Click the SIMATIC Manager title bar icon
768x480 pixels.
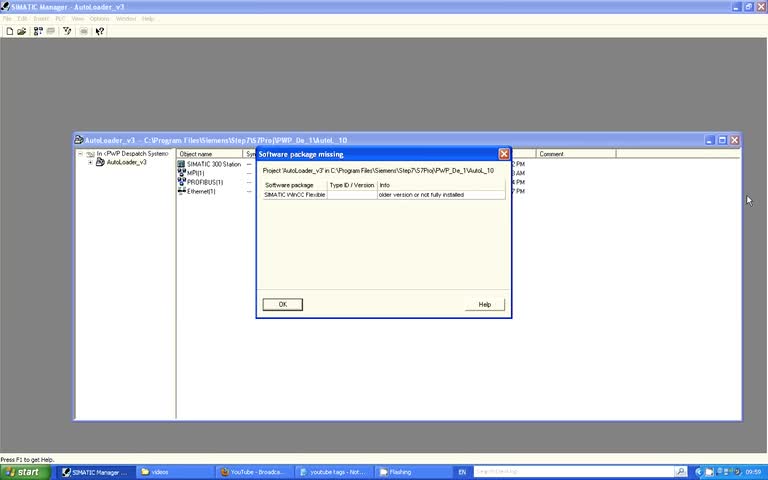5,6
